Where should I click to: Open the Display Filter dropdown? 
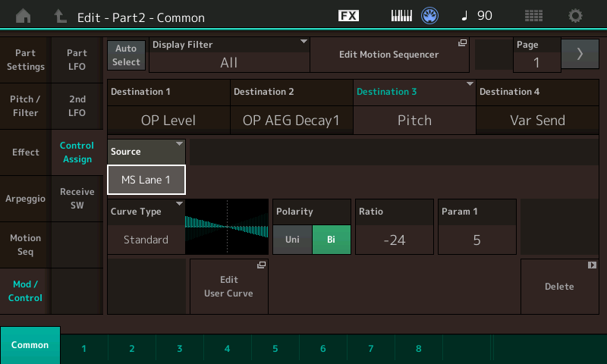tap(230, 55)
